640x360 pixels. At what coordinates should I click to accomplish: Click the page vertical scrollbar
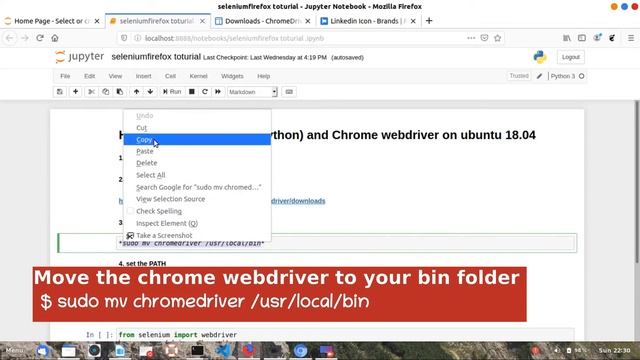[x=637, y=182]
